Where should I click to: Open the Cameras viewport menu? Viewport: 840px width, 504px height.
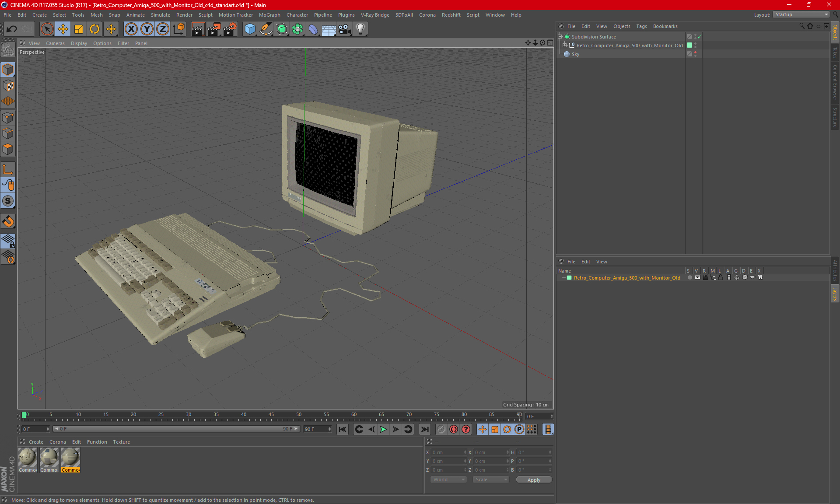pos(55,43)
